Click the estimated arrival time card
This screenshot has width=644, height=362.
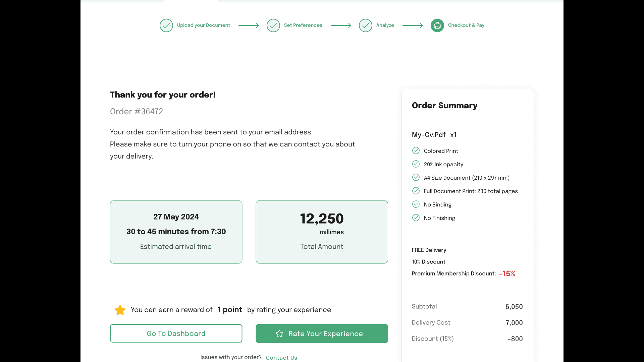click(x=176, y=232)
